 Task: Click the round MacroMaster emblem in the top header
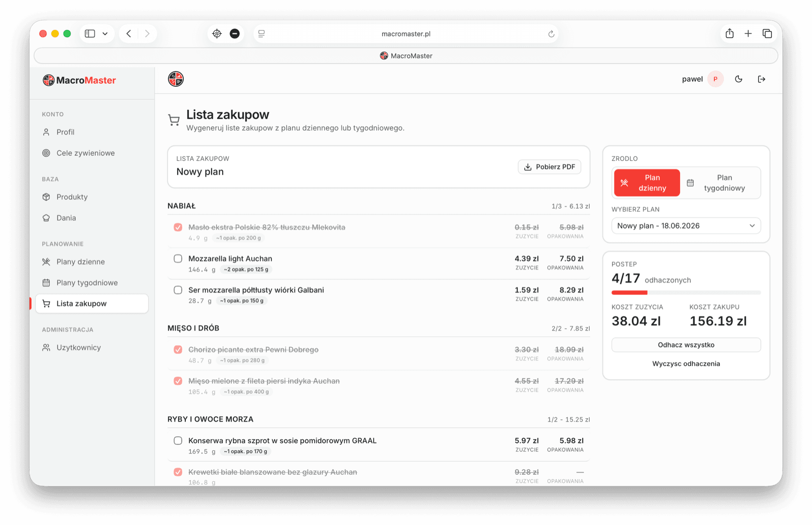pos(176,79)
